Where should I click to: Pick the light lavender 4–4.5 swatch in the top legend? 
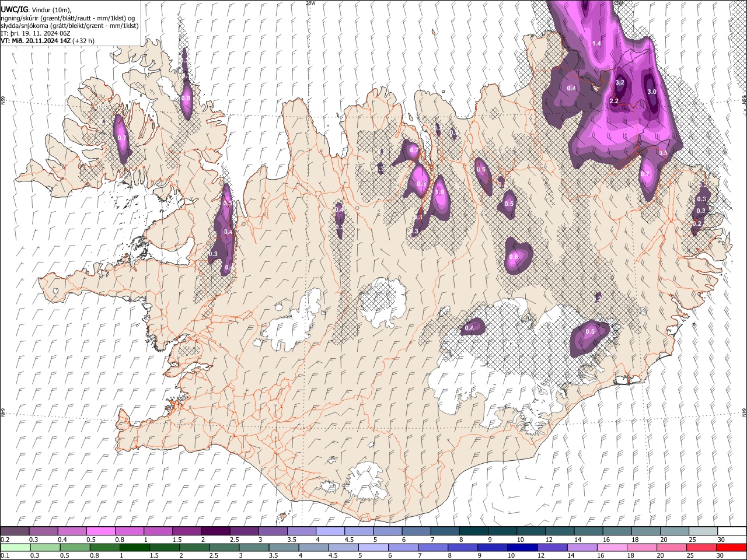[330, 531]
